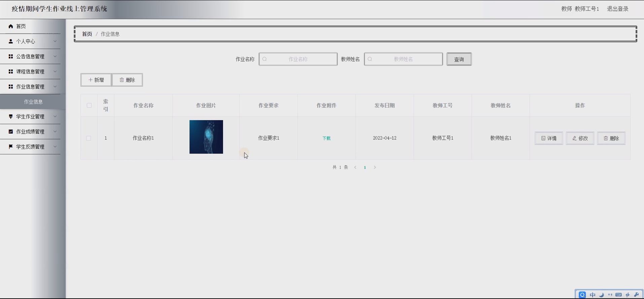Open the soft keyboard icon in the IME bar
Image resolution: width=644 pixels, height=299 pixels.
[x=618, y=295]
